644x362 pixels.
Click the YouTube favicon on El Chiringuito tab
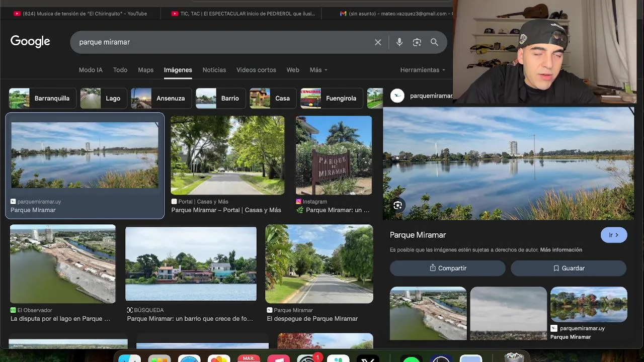click(17, 14)
